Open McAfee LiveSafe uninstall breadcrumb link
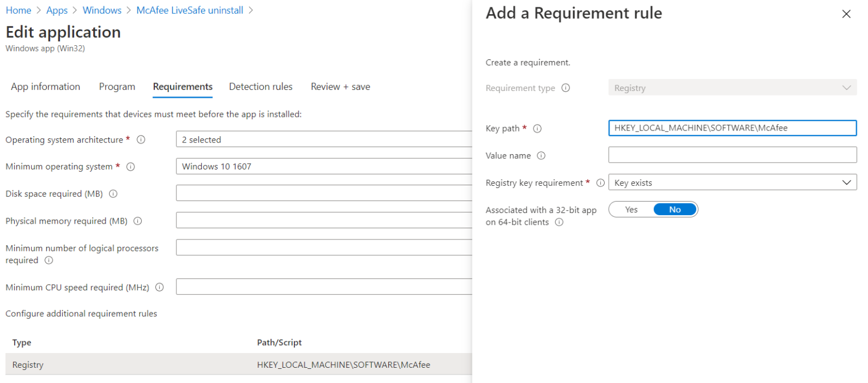868x383 pixels. pos(190,10)
